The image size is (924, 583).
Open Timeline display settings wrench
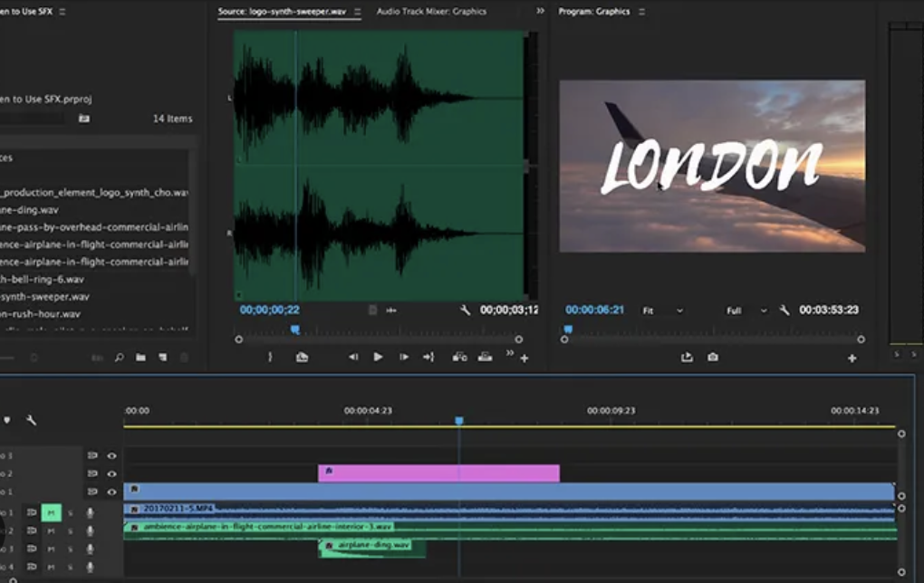pyautogui.click(x=31, y=420)
